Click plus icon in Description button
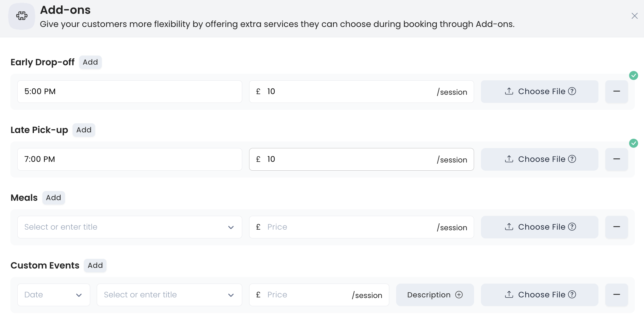Screen dimensions: 644x330 (459, 295)
